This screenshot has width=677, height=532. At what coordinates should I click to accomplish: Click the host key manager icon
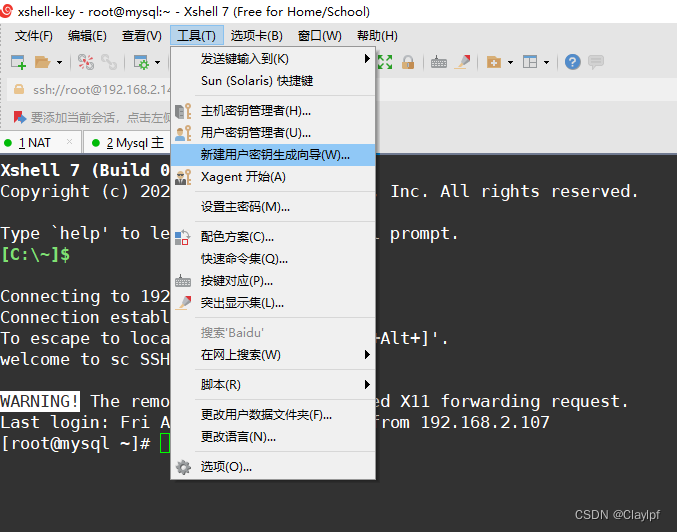183,111
